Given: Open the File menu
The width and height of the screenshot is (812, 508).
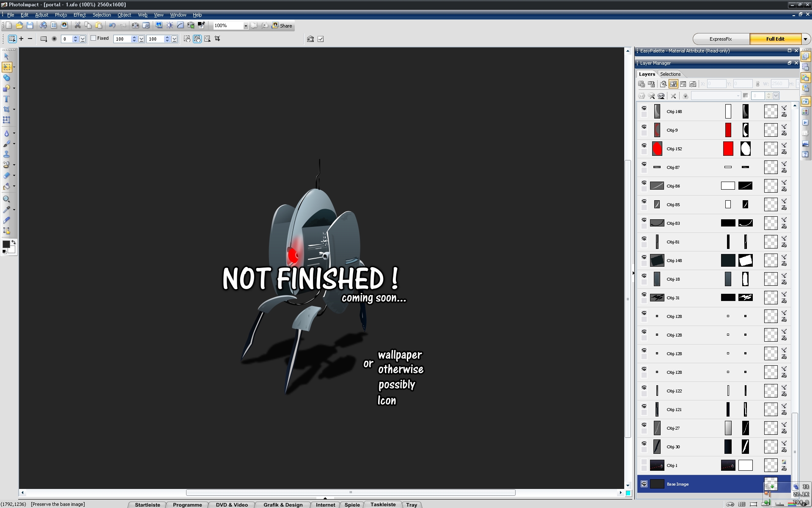Looking at the screenshot, I should [11, 15].
